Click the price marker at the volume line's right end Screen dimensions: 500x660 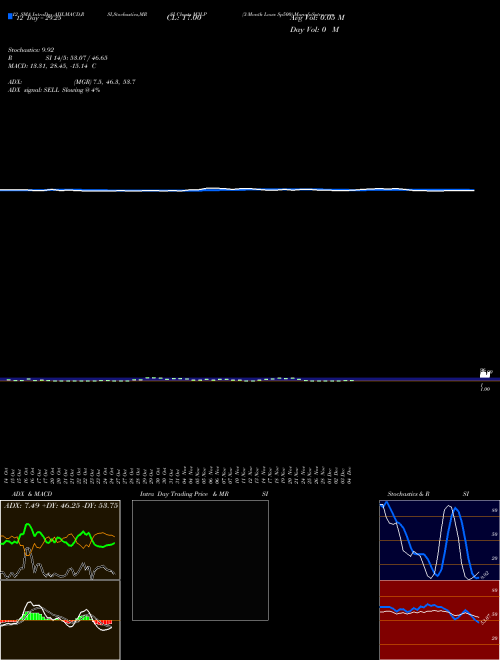click(485, 373)
